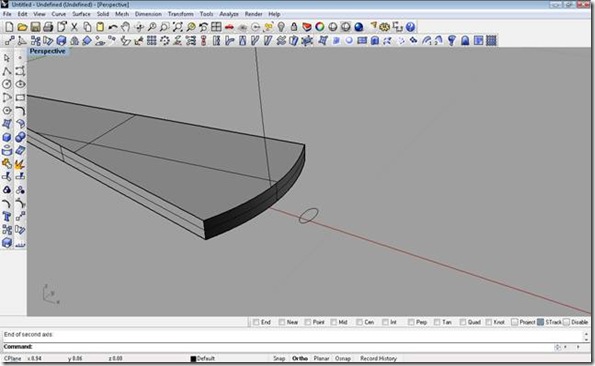
Task: Click the blue Render sphere icon
Action: [x=359, y=27]
